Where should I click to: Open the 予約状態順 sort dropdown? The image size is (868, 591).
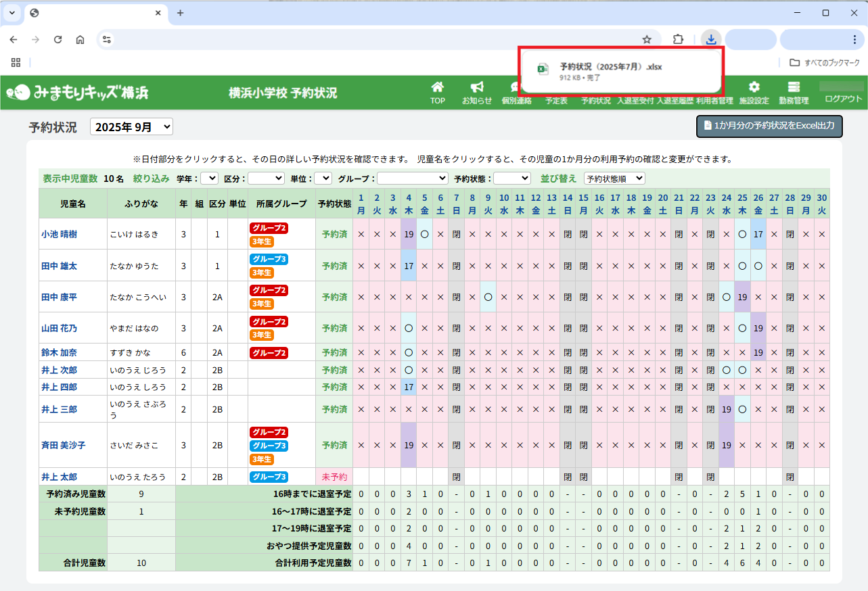pos(614,178)
